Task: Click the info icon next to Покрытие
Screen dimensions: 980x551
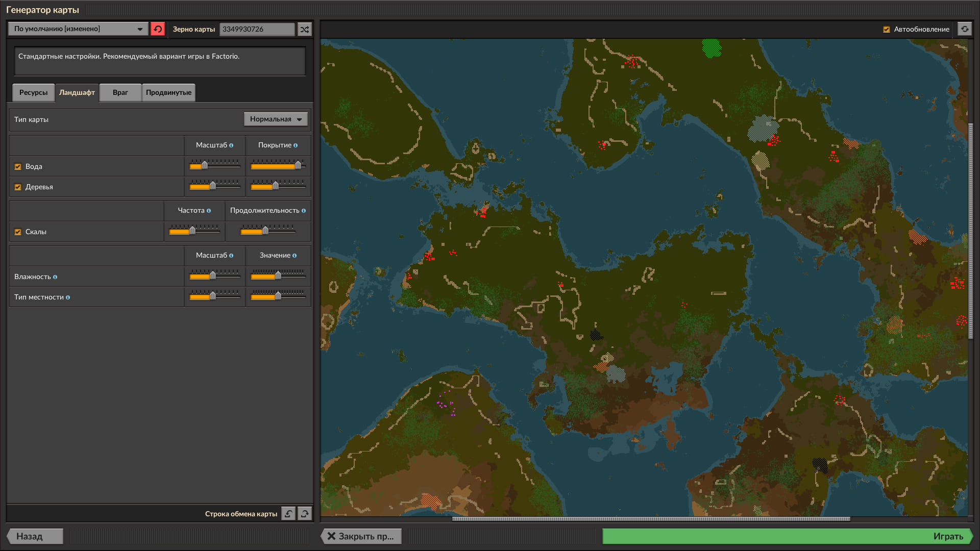Action: point(296,145)
